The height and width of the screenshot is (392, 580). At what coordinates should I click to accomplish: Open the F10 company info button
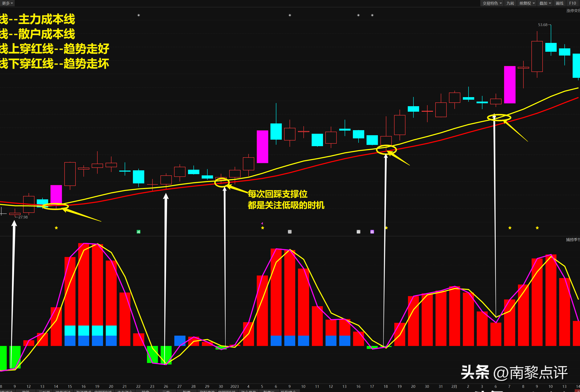[573, 3]
